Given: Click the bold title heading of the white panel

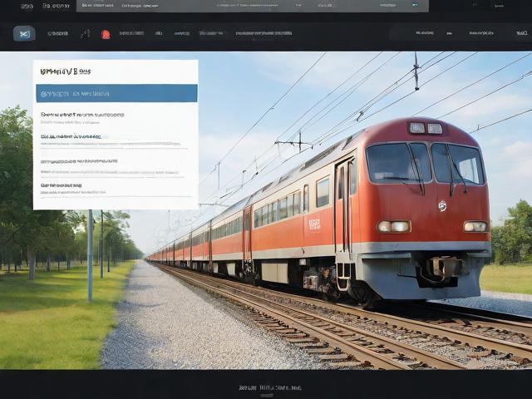Looking at the screenshot, I should point(65,71).
